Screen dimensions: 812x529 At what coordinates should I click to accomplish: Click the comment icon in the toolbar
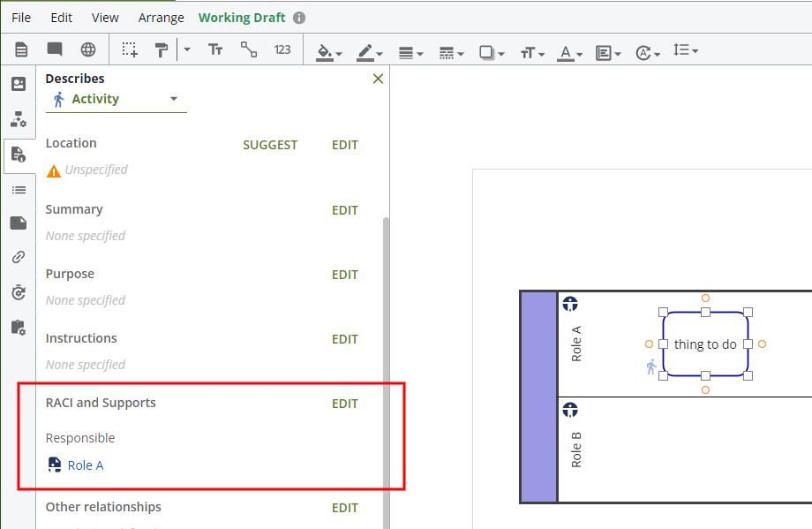pos(55,50)
